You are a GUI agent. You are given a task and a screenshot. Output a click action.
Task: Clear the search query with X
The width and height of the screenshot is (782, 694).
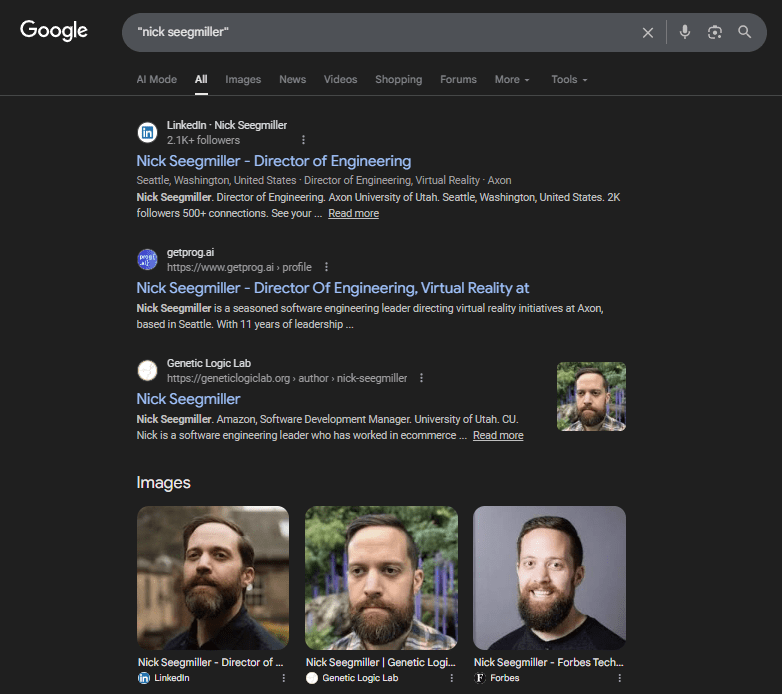tap(648, 32)
